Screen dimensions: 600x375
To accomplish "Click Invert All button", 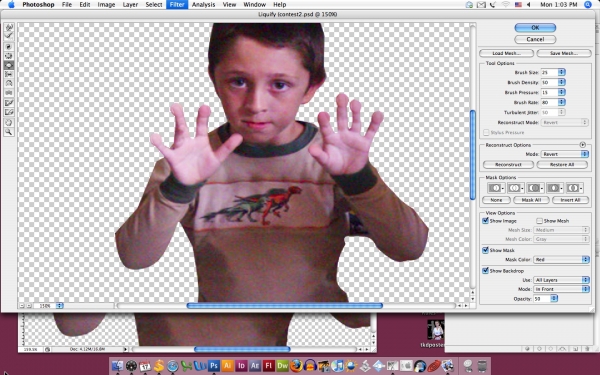I will [570, 200].
